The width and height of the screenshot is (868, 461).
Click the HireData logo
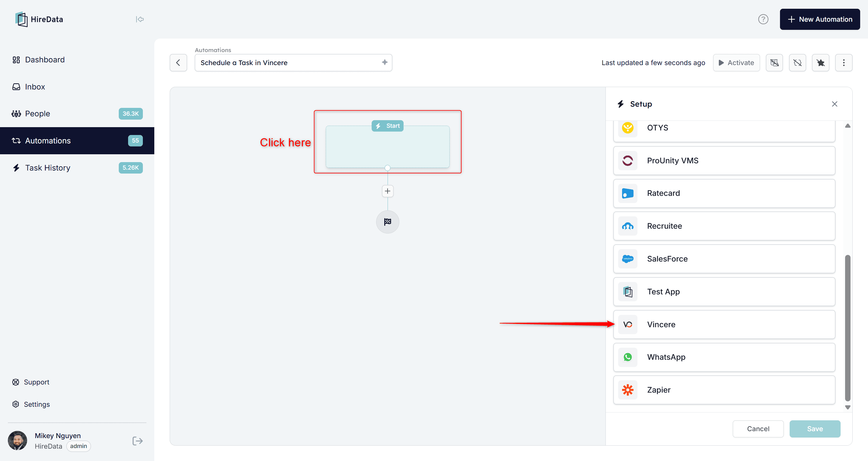39,19
